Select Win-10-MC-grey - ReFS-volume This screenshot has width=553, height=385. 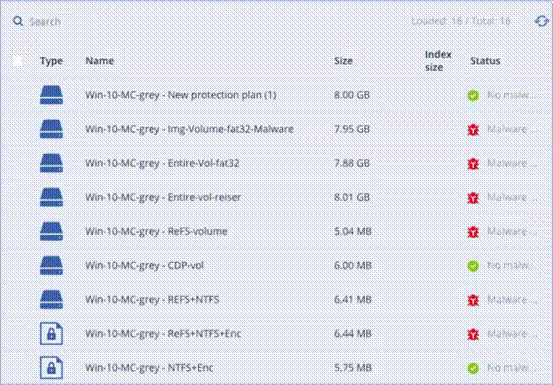pos(156,231)
